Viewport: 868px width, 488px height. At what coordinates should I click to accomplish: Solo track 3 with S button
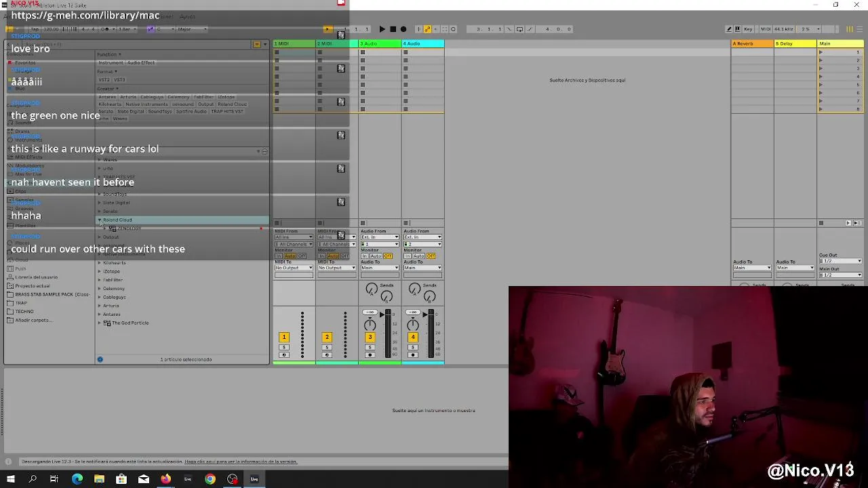[370, 348]
